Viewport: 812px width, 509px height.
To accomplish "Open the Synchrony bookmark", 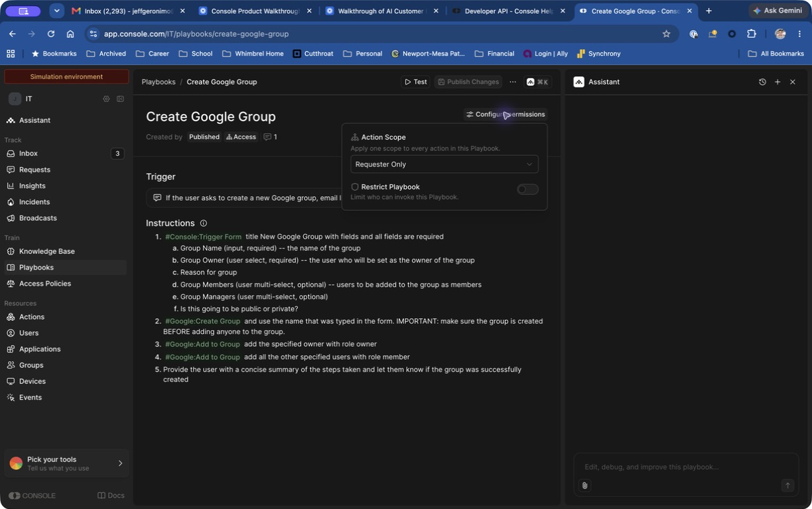I will [x=598, y=54].
